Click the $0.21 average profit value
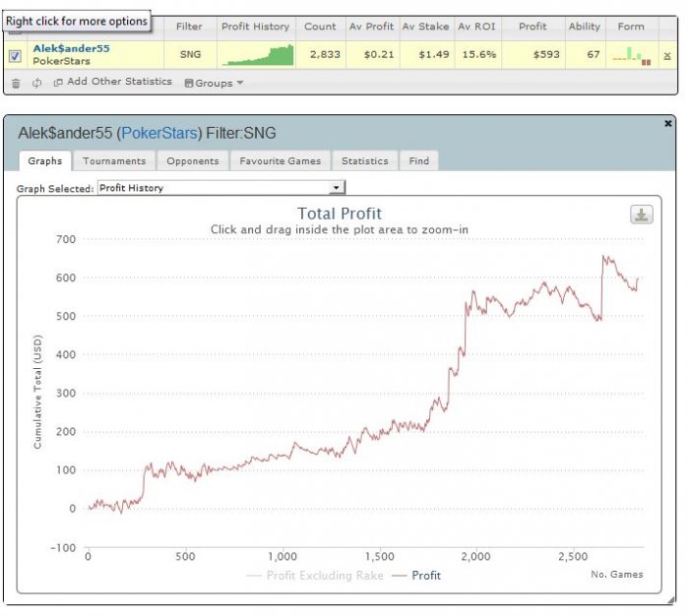This screenshot has height=616, width=689. click(x=379, y=54)
